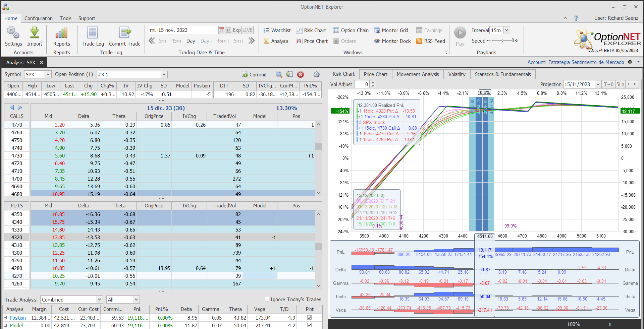Go to next expiration with right arrow
Viewport: 644px width, 329px height.
(20, 108)
